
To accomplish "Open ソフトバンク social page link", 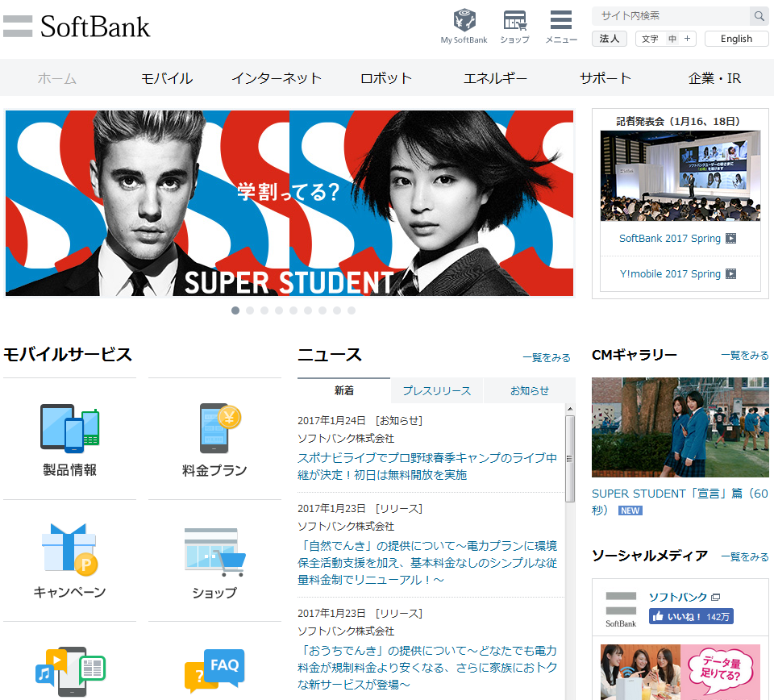I will [x=678, y=598].
